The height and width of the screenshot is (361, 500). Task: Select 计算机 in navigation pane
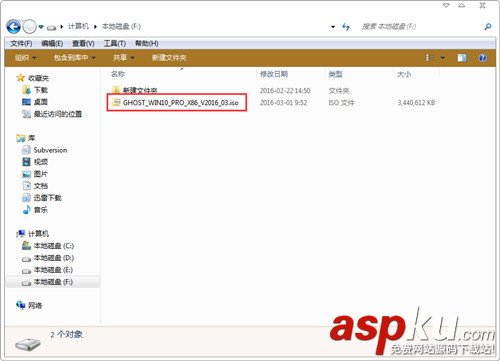coord(38,234)
